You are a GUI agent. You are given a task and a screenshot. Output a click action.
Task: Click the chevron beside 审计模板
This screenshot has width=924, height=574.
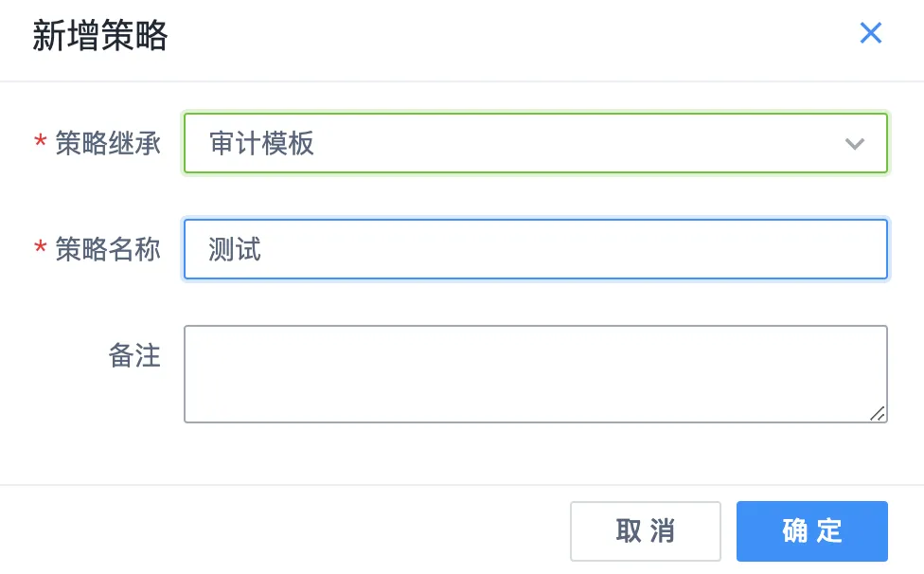point(855,144)
